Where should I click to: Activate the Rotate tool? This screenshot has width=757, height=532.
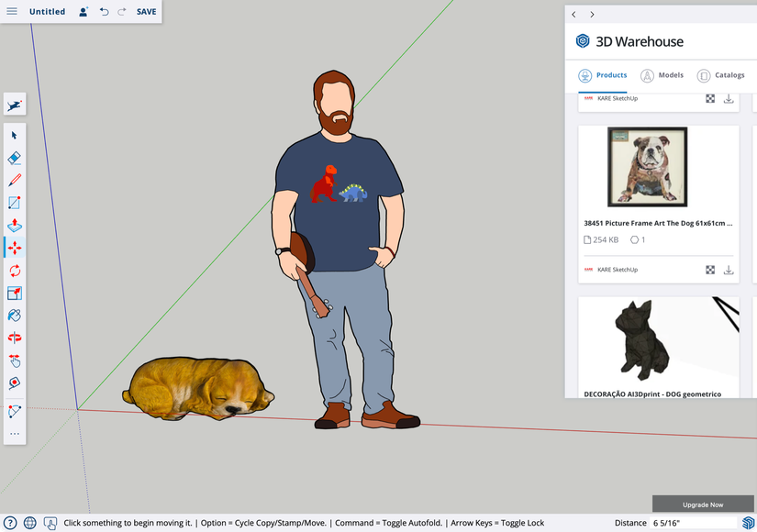click(x=14, y=271)
